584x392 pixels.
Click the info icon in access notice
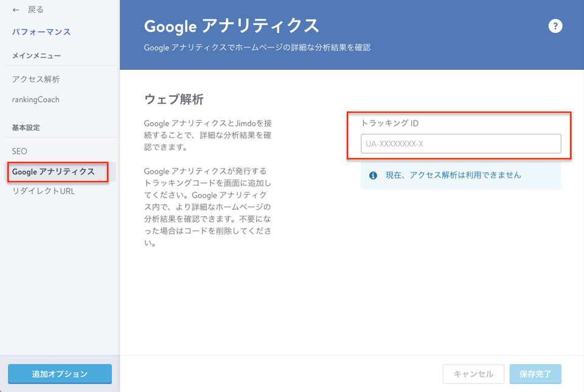373,176
